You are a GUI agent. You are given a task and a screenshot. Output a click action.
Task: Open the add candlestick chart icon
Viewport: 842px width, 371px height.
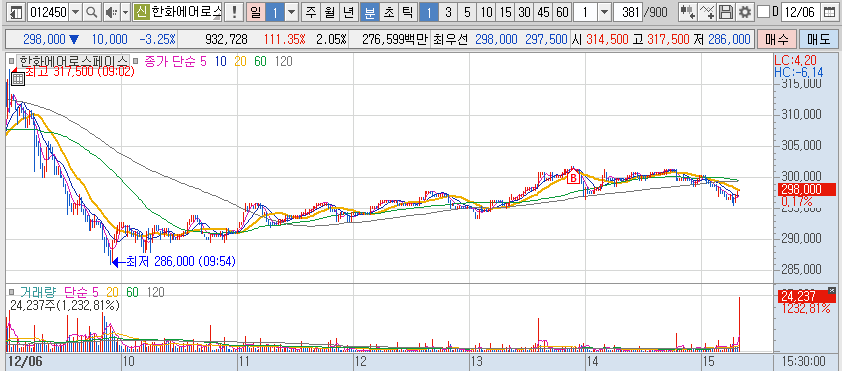coord(688,12)
